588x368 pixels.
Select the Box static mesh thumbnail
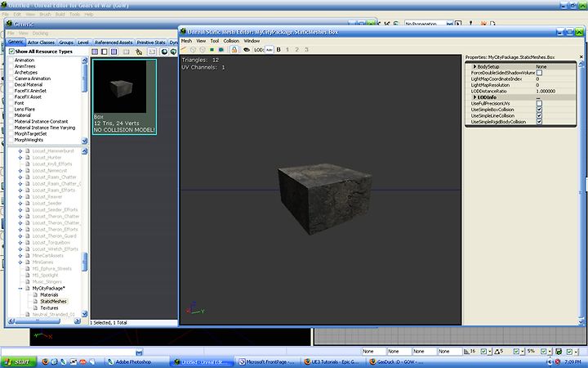tap(124, 96)
